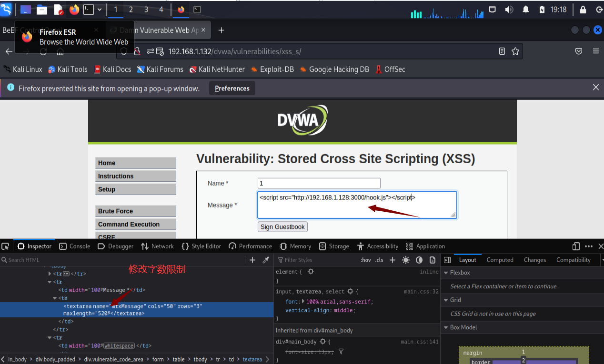Switch to the Memory tab
Screen dimensions: 604x364
295,246
